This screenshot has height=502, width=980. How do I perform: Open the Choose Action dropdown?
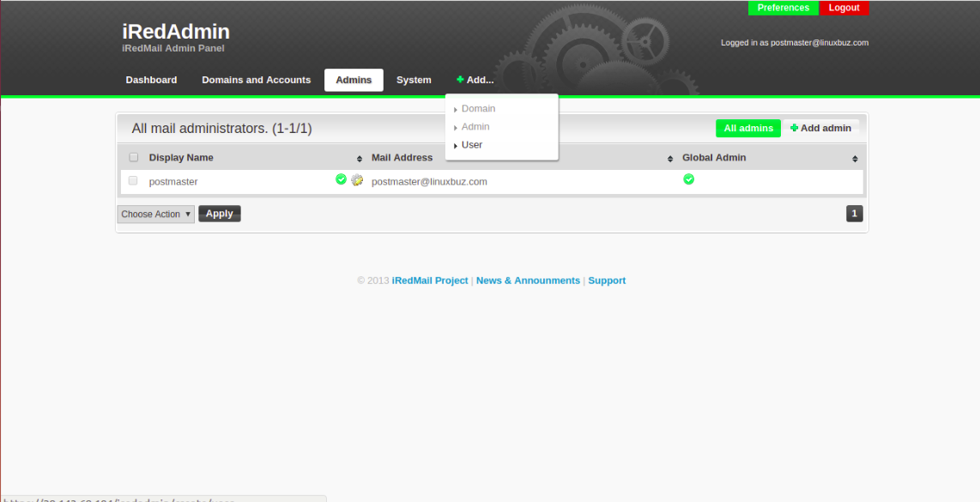pos(155,214)
